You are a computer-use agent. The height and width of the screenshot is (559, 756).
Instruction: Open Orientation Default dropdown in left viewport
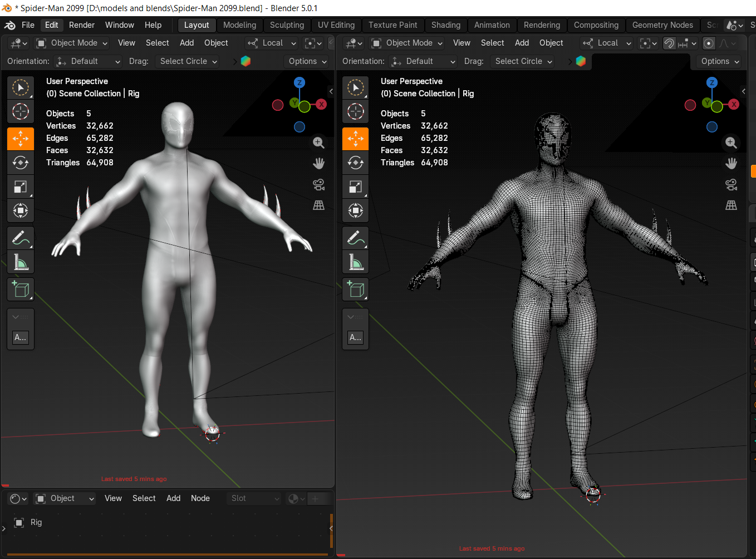(x=89, y=61)
